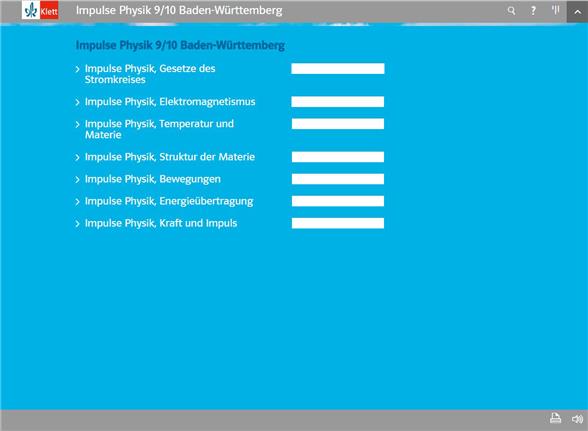Click the Klett logo icon
Image resolution: width=588 pixels, height=431 pixels.
(40, 10)
